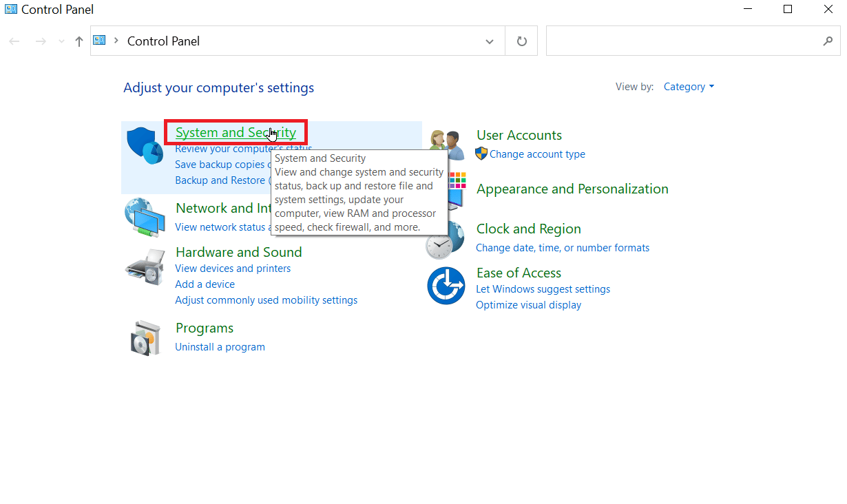Screen dimensions: 847x504
Task: Click the Ease of Access icon
Action: click(x=446, y=286)
